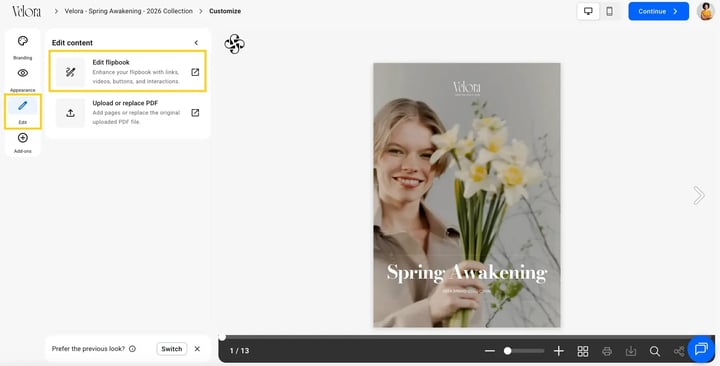Zoom in with plus icon
The height and width of the screenshot is (366, 720).
[558, 351]
